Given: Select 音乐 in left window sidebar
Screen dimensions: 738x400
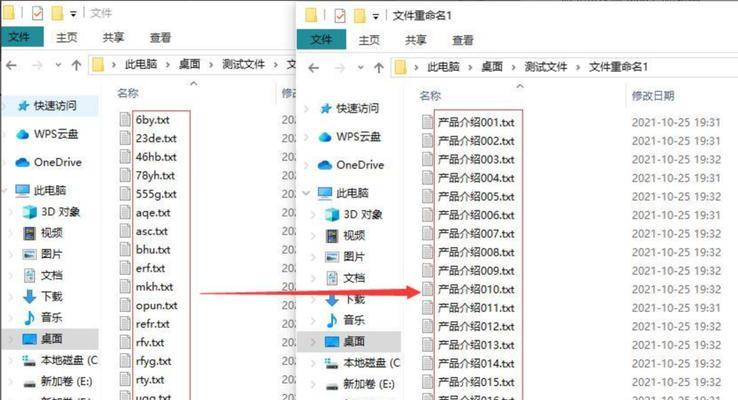Looking at the screenshot, I should (51, 318).
